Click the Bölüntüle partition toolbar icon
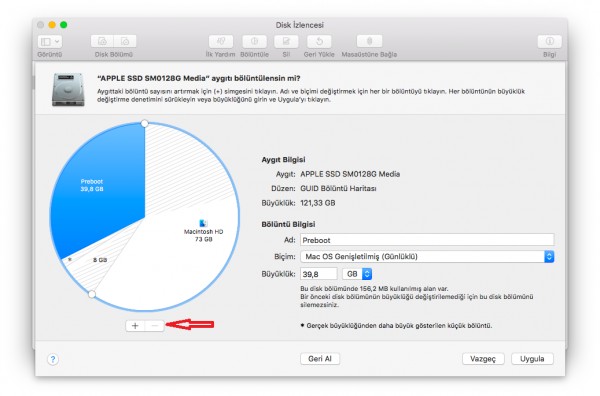The width and height of the screenshot is (600, 396). pyautogui.click(x=254, y=41)
